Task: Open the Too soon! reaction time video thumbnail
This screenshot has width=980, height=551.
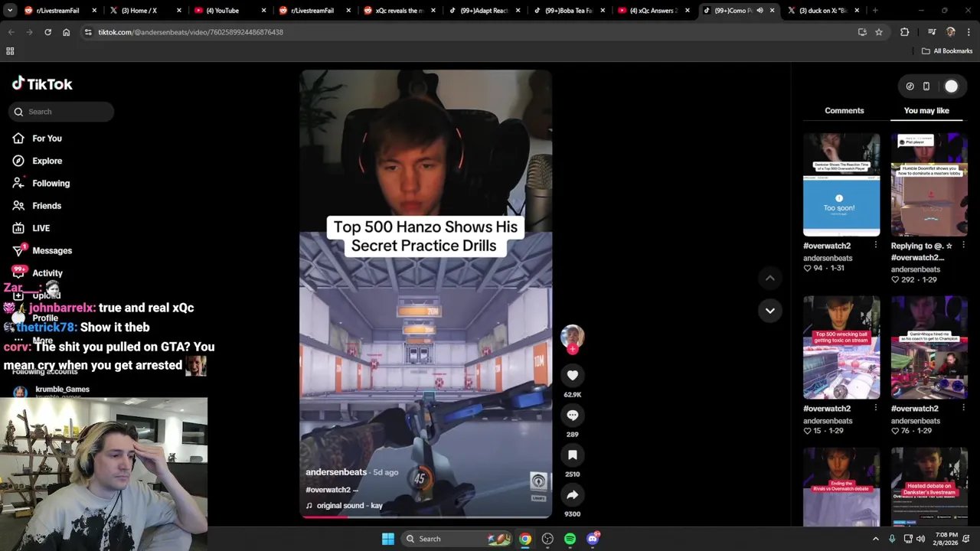Action: pos(841,184)
